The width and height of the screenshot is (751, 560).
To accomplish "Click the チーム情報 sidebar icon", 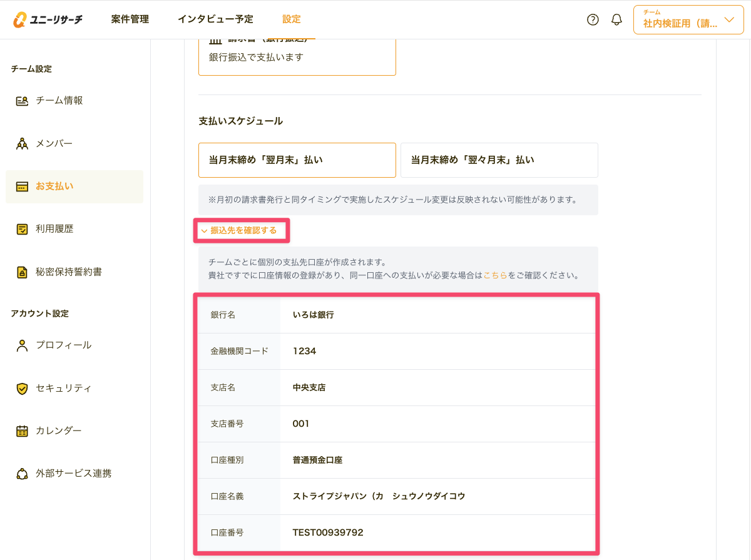I will coord(23,101).
